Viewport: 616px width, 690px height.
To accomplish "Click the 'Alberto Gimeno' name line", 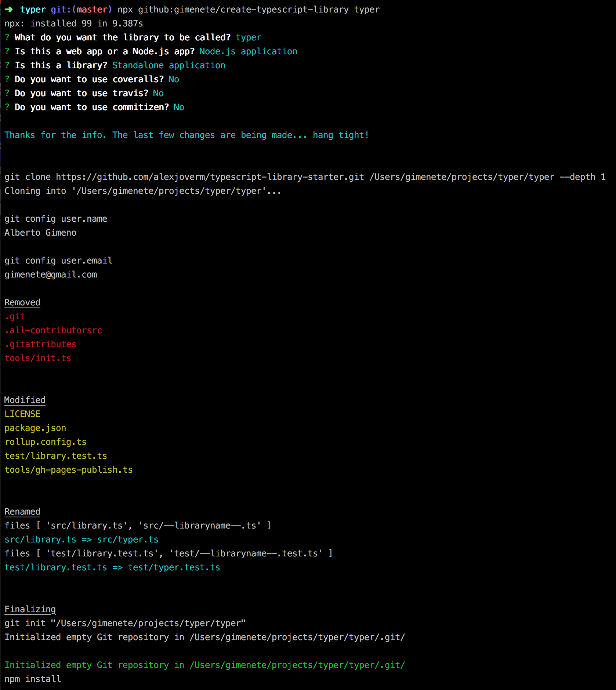I will [x=40, y=233].
